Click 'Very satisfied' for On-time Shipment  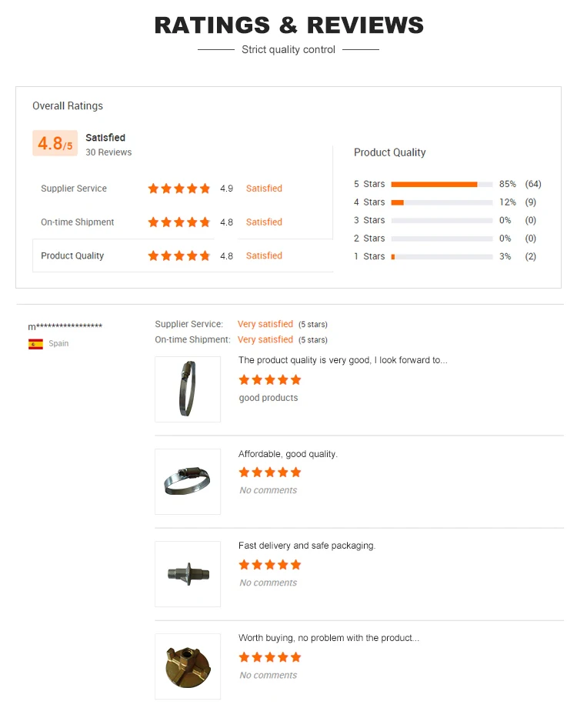[x=265, y=339]
